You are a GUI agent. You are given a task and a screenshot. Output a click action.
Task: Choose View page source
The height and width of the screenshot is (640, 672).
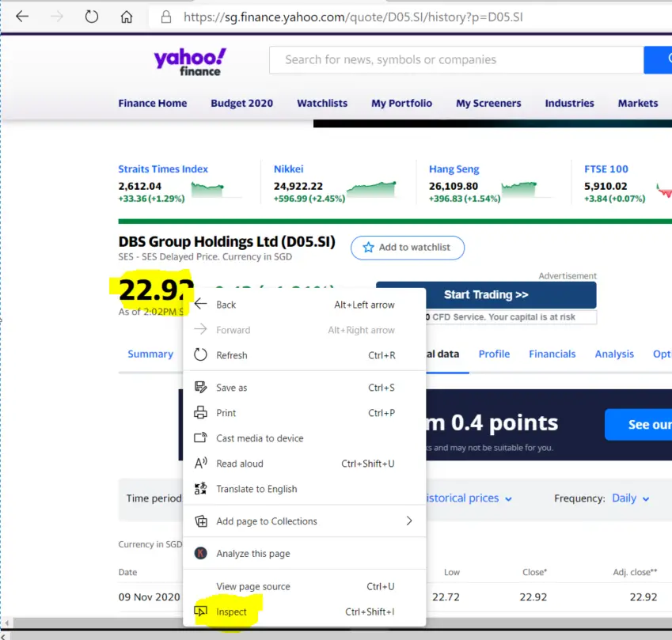304,586
